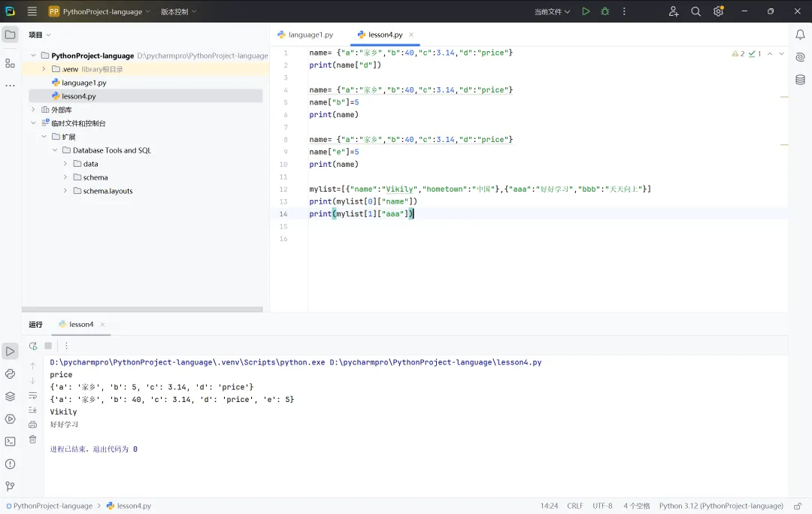Start debugging with the bug icon
Image resolution: width=812 pixels, height=514 pixels.
[x=604, y=11]
